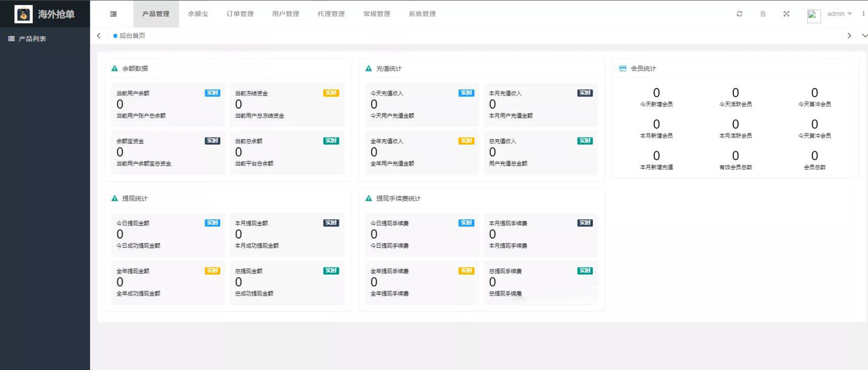Switch to the 后台首页 tab
The height and width of the screenshot is (370, 868).
130,36
